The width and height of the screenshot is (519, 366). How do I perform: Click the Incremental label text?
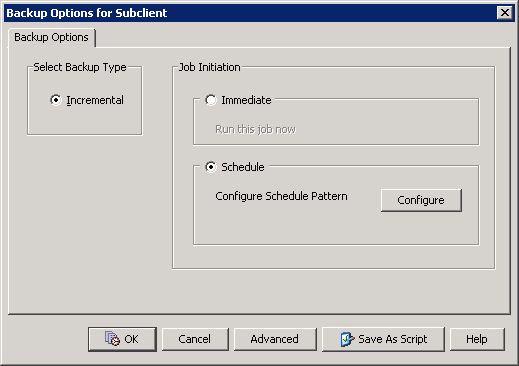95,100
